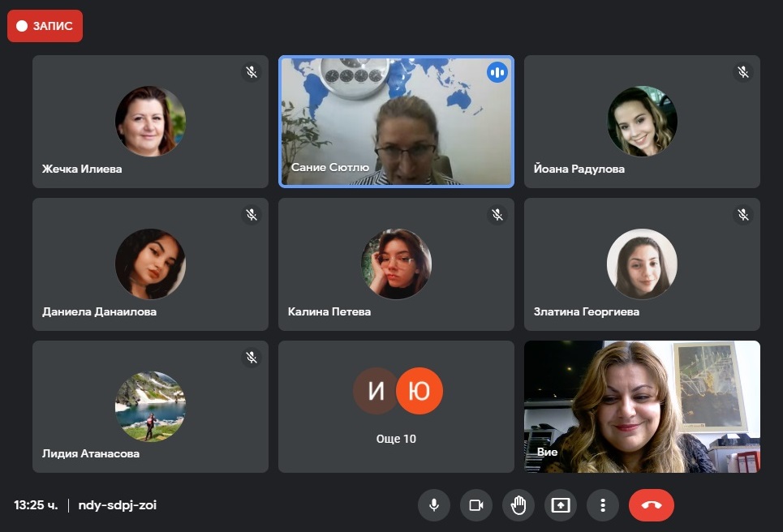Click the name label Йоана Радулова
783x532 pixels.
click(x=579, y=169)
